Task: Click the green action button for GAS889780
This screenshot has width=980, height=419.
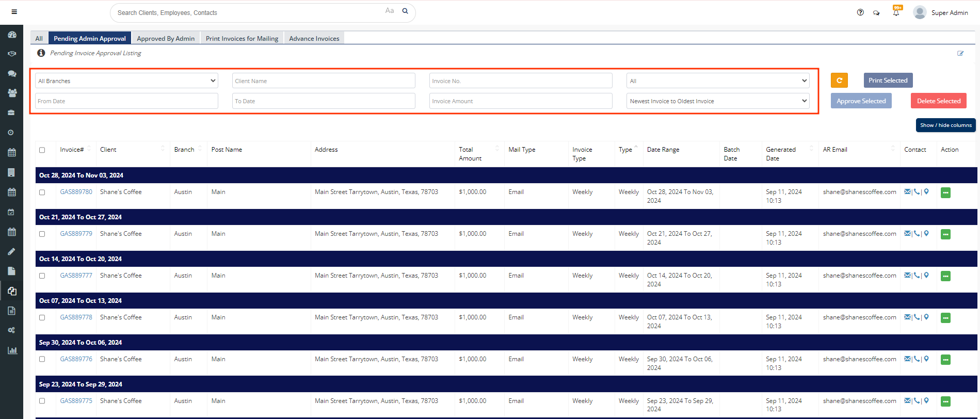Action: (x=945, y=192)
